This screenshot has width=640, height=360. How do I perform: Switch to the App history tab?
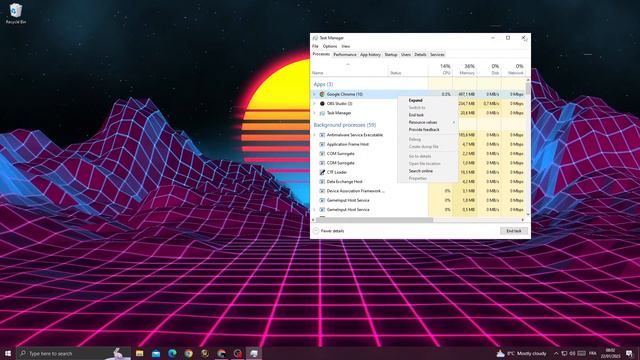[370, 55]
